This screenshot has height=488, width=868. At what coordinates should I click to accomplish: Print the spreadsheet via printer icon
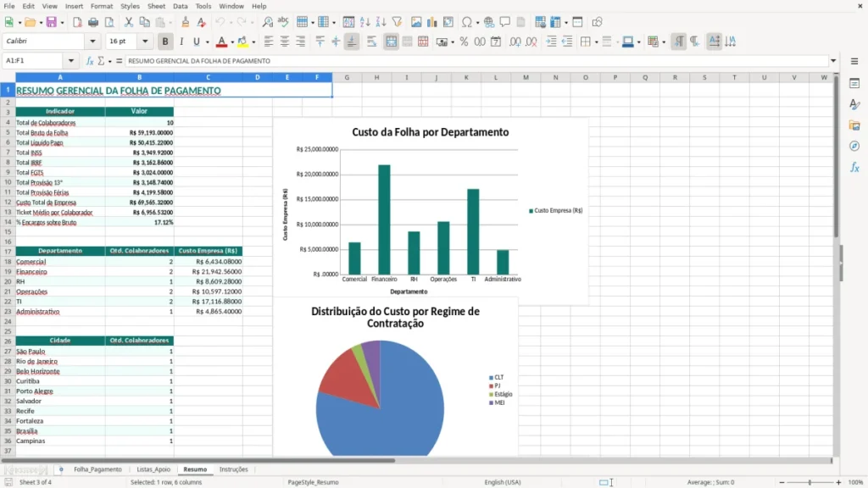93,22
